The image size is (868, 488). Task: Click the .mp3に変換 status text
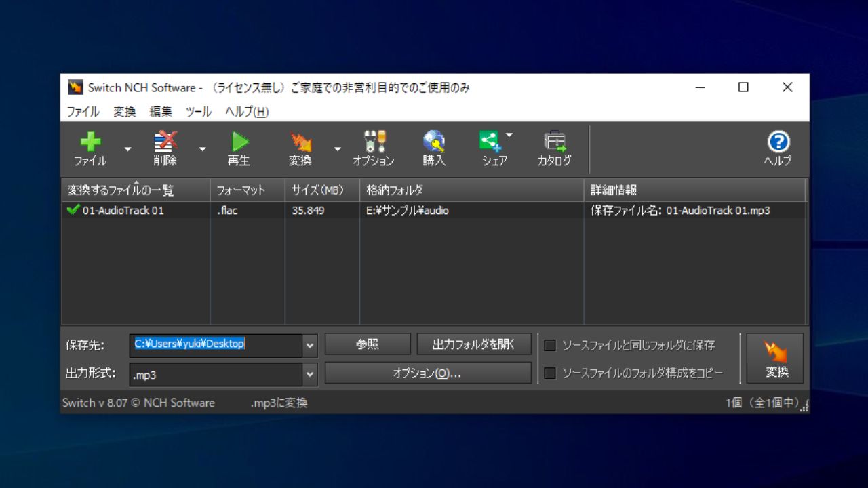click(x=279, y=403)
